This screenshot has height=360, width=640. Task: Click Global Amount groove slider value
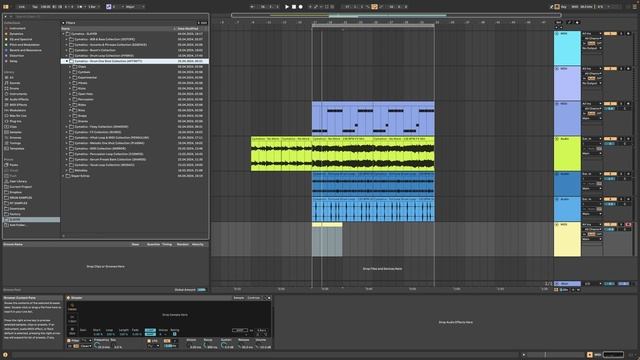coord(202,290)
